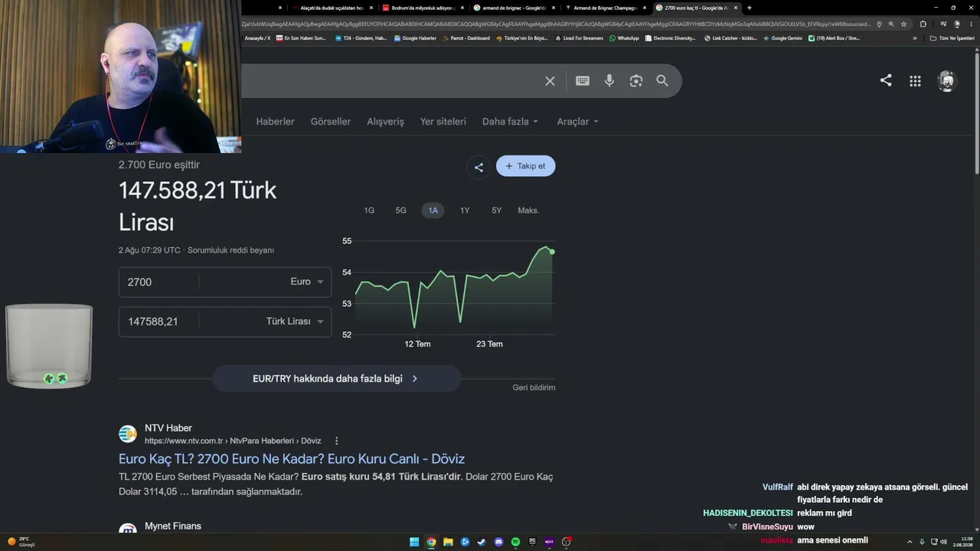980x551 pixels.
Task: Select the 5Y chart range
Action: [x=497, y=210]
